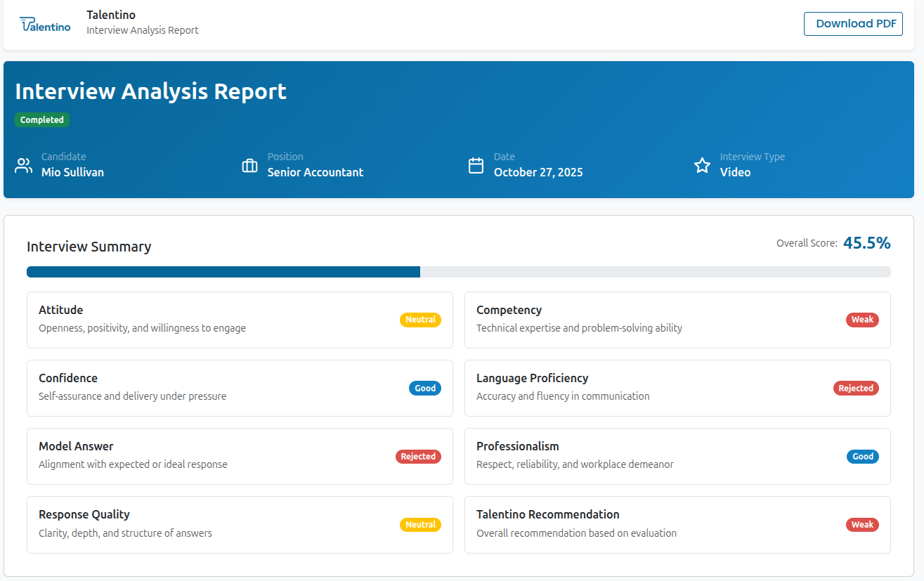924x581 pixels.
Task: Click the green Completed status badge
Action: (42, 120)
